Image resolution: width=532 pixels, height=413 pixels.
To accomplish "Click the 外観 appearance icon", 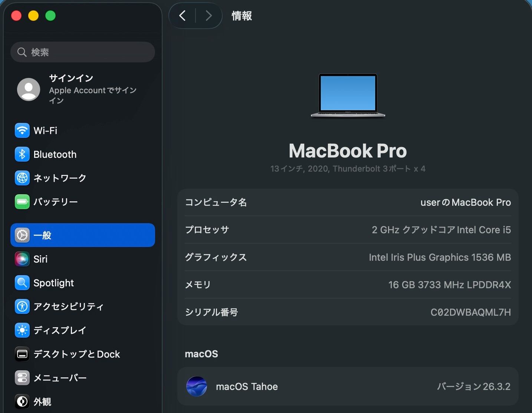I will coord(22,402).
